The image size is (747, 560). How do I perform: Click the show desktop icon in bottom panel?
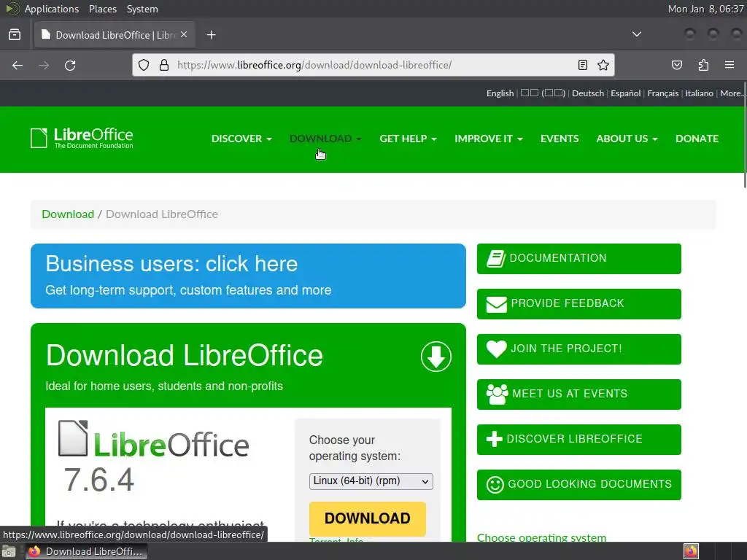coord(9,551)
